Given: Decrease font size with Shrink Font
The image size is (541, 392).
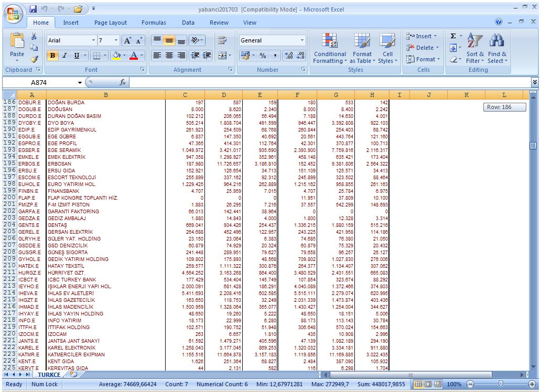Looking at the screenshot, I should pyautogui.click(x=139, y=41).
